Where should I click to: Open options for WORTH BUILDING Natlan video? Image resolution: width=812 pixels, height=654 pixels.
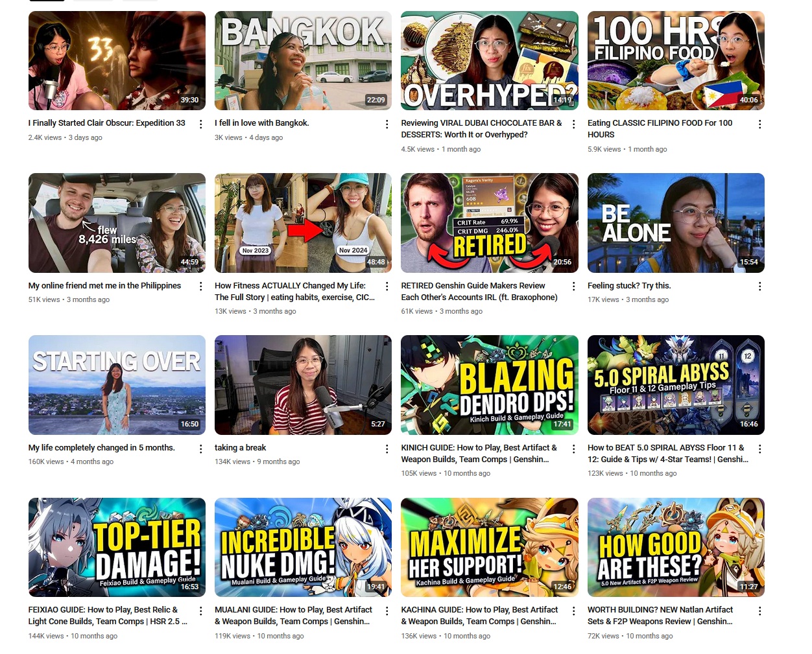(759, 611)
